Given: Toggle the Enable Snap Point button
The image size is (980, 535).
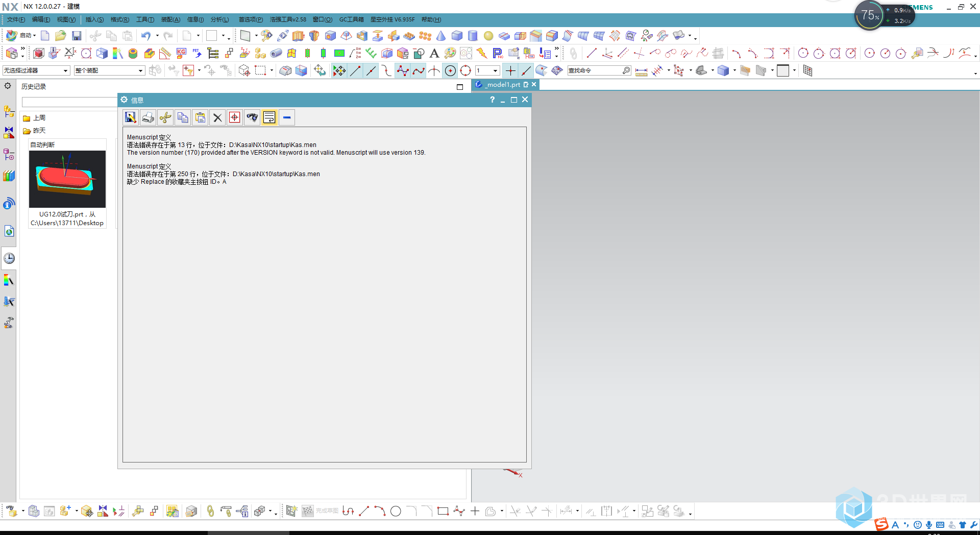Looking at the screenshot, I should tap(339, 71).
